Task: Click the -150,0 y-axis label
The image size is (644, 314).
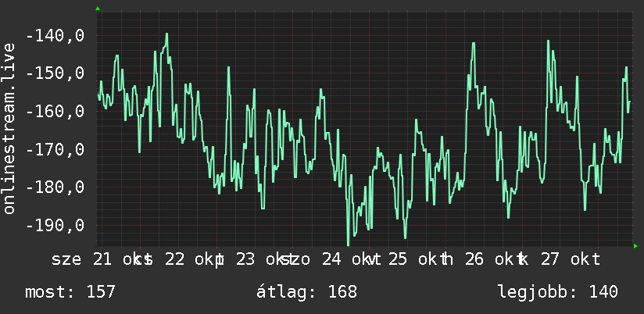Action: (55, 73)
